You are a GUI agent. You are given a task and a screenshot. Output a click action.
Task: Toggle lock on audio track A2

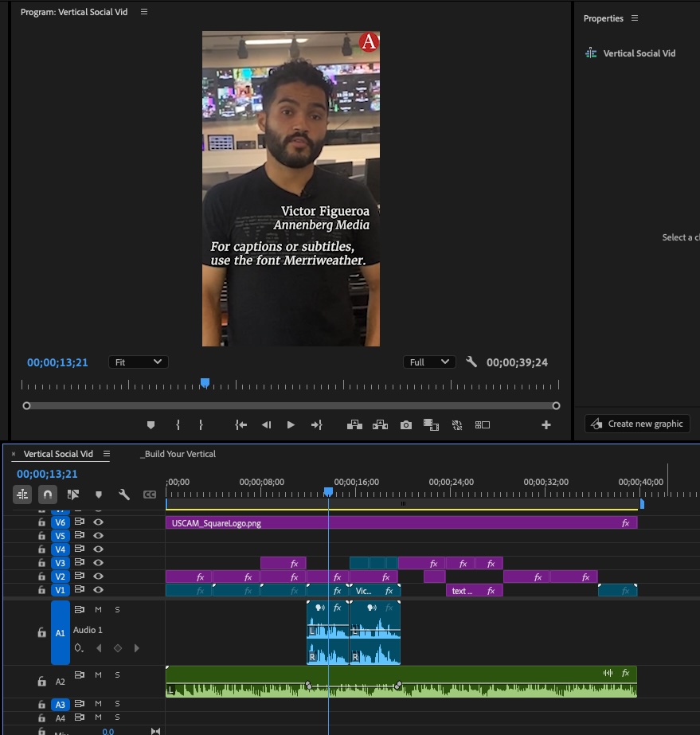click(x=41, y=682)
